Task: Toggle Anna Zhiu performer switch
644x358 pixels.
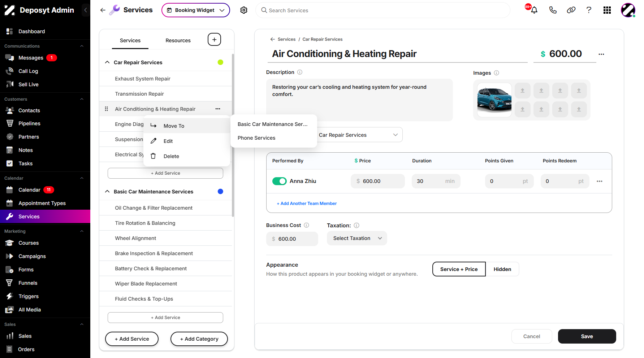Action: click(280, 181)
